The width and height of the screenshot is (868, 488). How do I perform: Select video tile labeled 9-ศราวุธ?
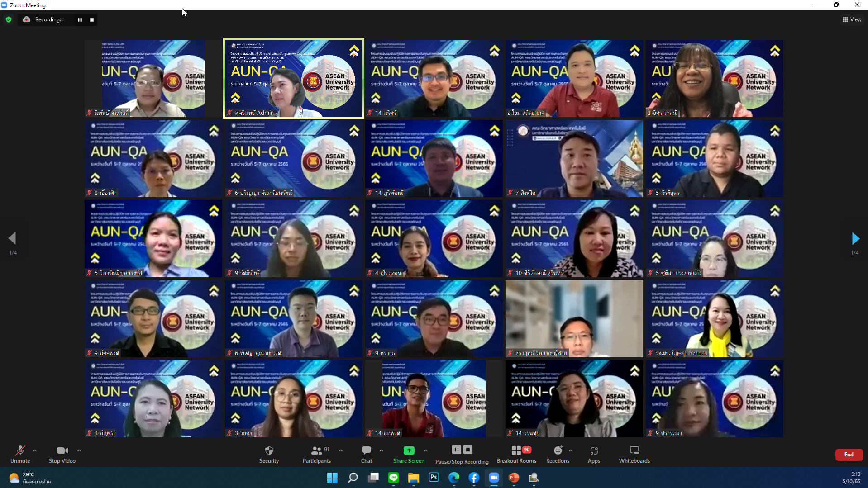(434, 318)
